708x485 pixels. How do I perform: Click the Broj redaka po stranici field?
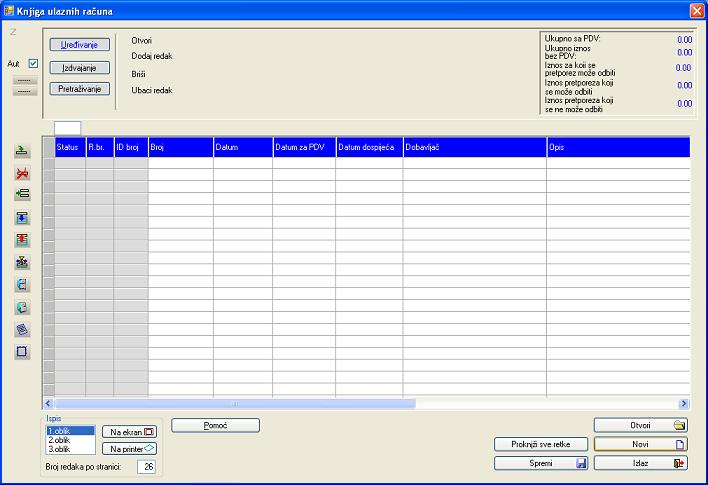coord(146,466)
